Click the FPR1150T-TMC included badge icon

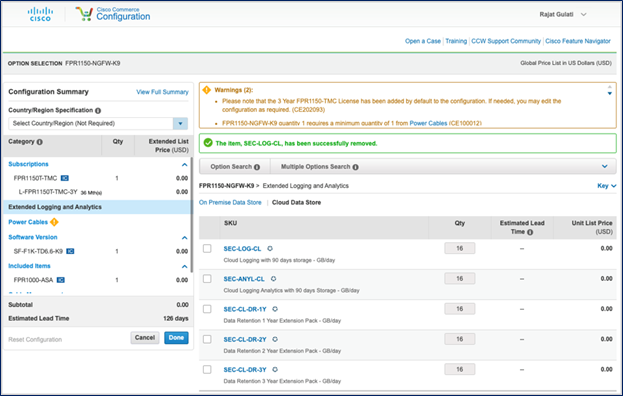tap(65, 178)
